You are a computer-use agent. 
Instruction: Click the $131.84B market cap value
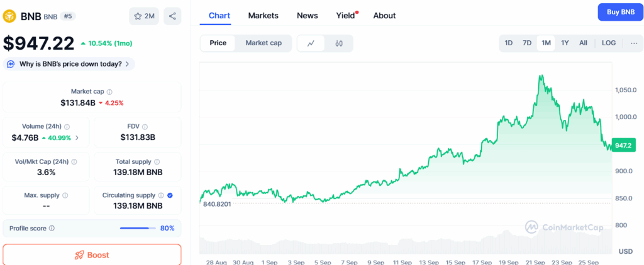pos(77,102)
